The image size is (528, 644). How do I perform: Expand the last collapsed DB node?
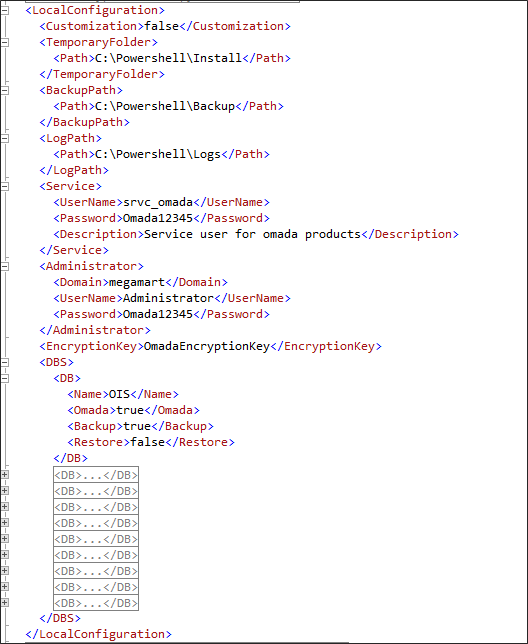(x=5, y=603)
